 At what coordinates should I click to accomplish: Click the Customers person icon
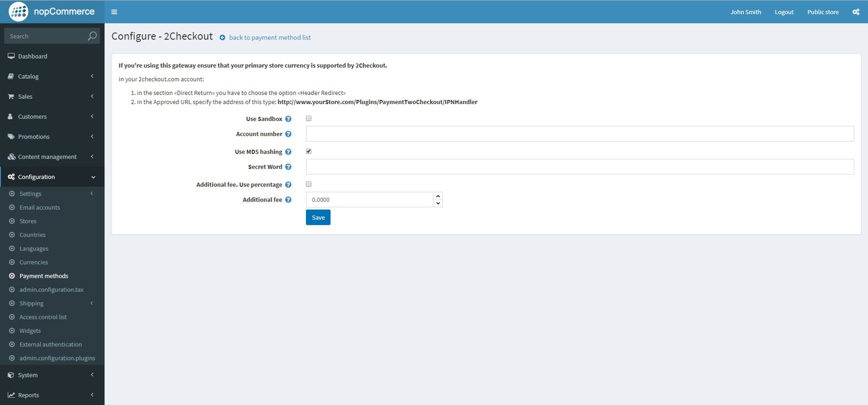10,117
